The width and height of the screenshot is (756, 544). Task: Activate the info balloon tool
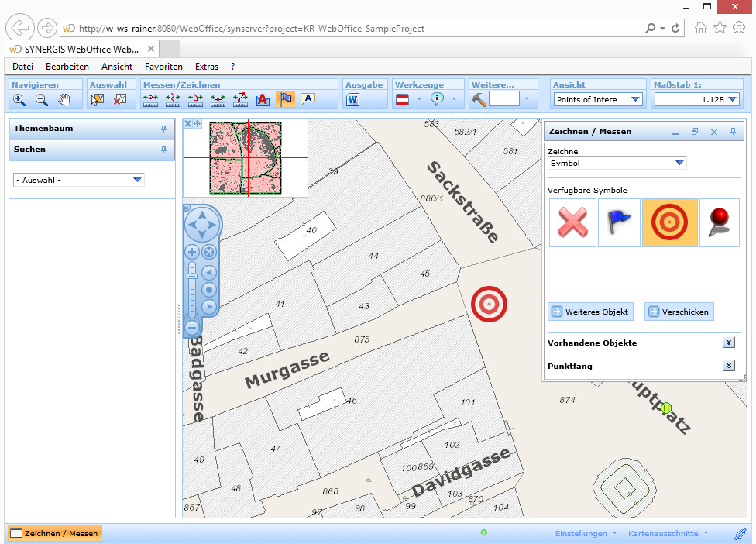438,99
